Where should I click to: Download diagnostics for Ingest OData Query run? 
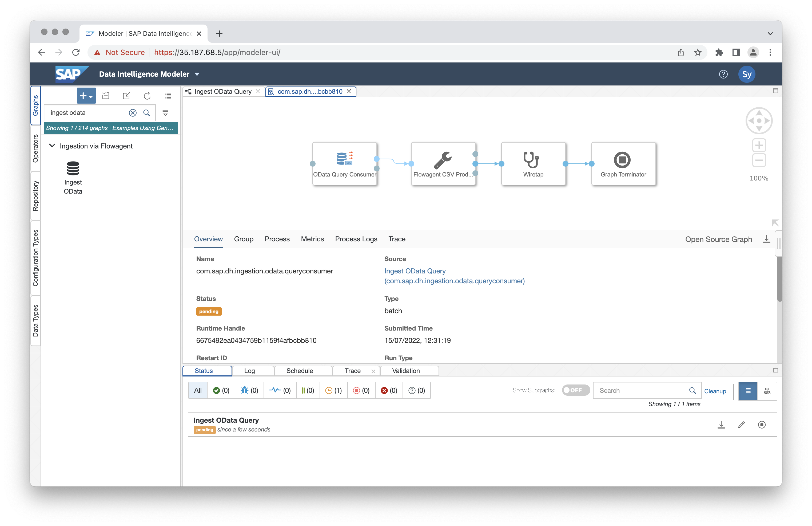coord(721,425)
